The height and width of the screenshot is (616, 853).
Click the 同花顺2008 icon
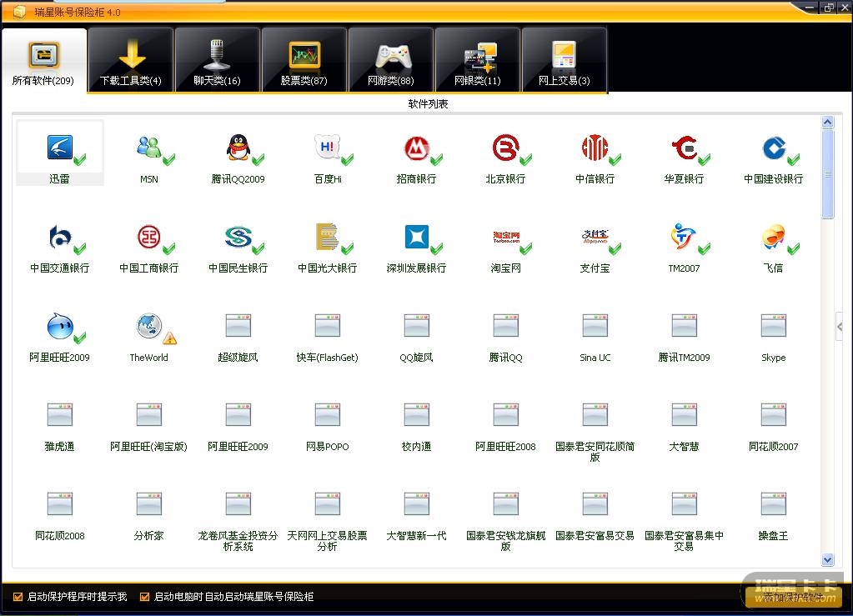[60, 504]
